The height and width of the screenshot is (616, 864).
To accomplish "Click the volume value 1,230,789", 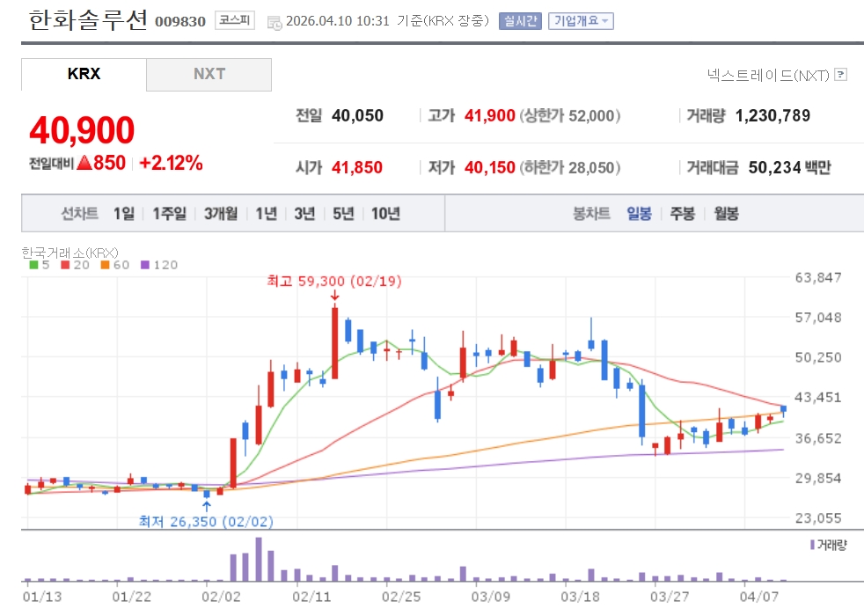I will pos(773,115).
